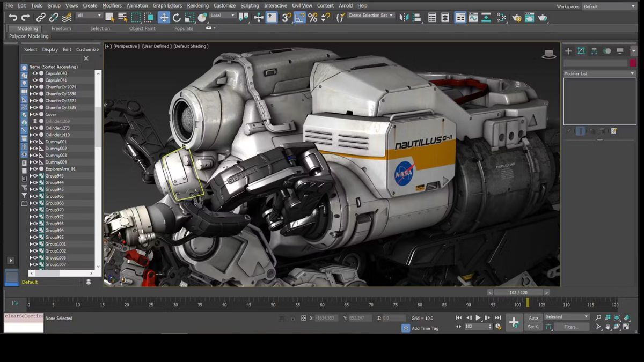Open the Modifiers menu

click(112, 6)
